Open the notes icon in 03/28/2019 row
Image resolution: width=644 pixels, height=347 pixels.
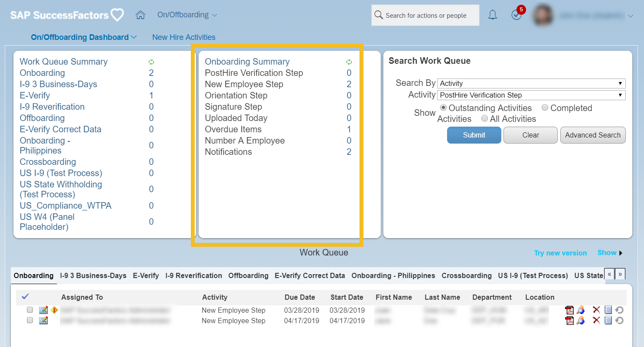(x=608, y=310)
